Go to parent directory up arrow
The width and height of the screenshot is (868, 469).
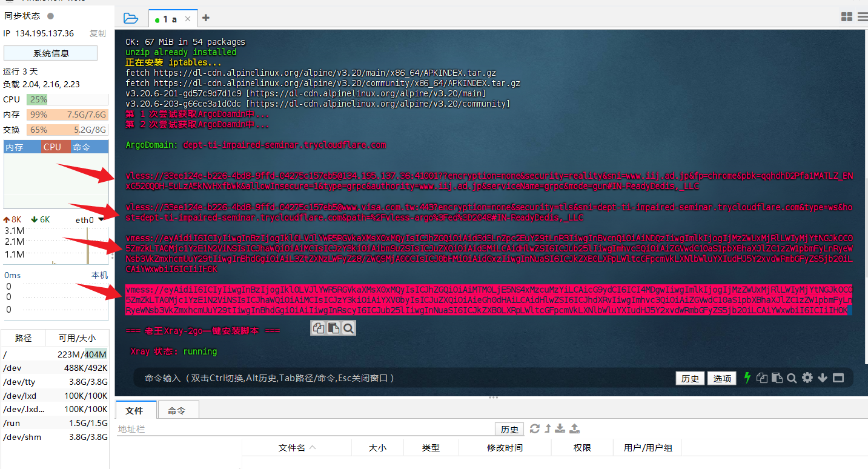pyautogui.click(x=548, y=428)
